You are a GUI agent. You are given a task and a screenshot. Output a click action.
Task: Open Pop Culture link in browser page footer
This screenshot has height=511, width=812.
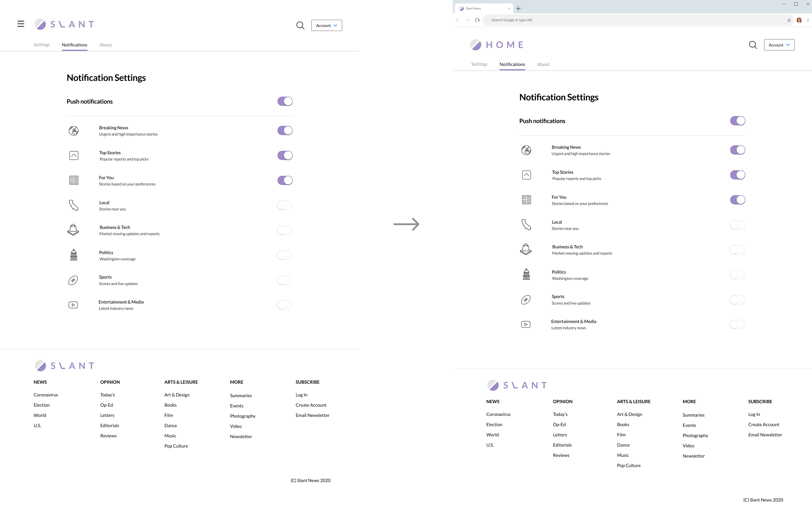point(629,466)
